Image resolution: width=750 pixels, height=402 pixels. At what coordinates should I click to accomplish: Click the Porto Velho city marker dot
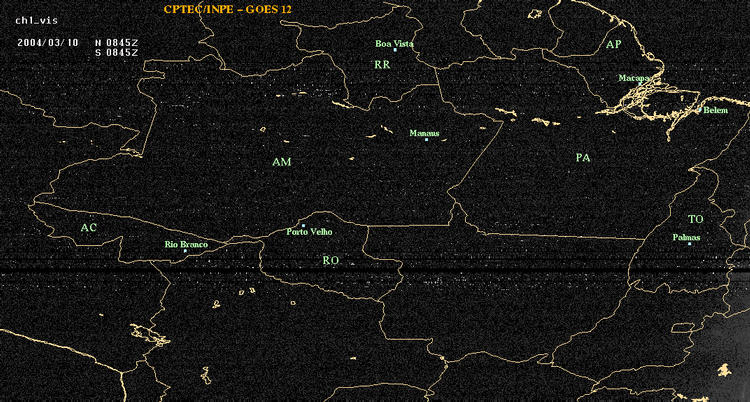[303, 225]
